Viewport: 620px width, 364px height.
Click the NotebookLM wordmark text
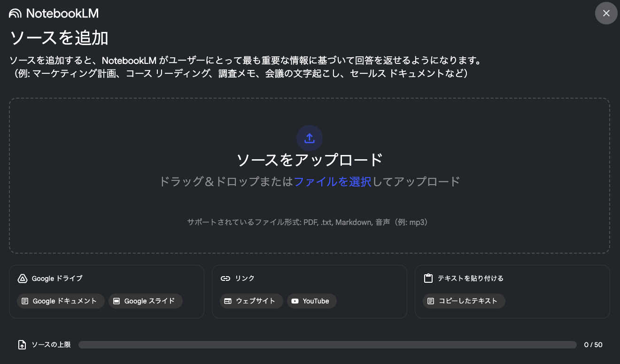[62, 14]
